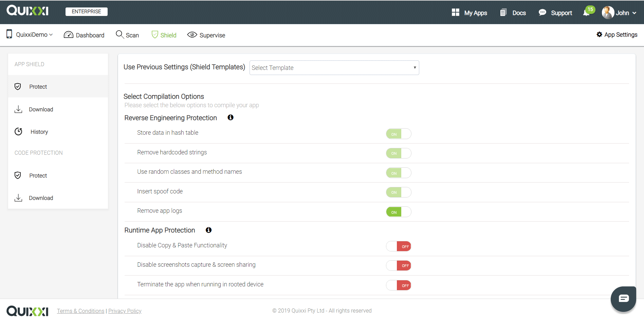Select Protect under App Shield
644x320 pixels.
[x=58, y=87]
